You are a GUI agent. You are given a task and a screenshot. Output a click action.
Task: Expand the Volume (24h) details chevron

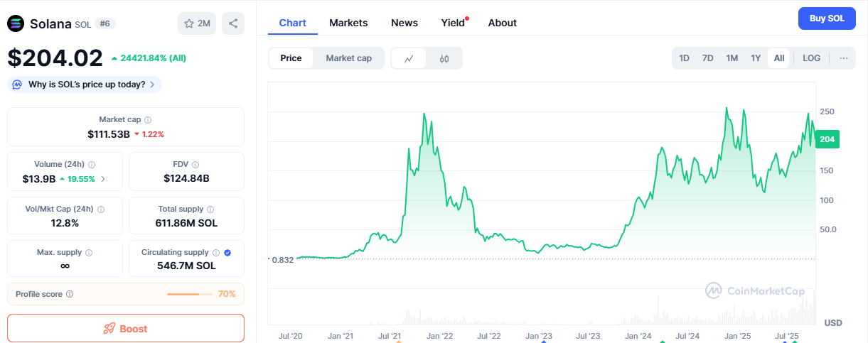coord(103,179)
